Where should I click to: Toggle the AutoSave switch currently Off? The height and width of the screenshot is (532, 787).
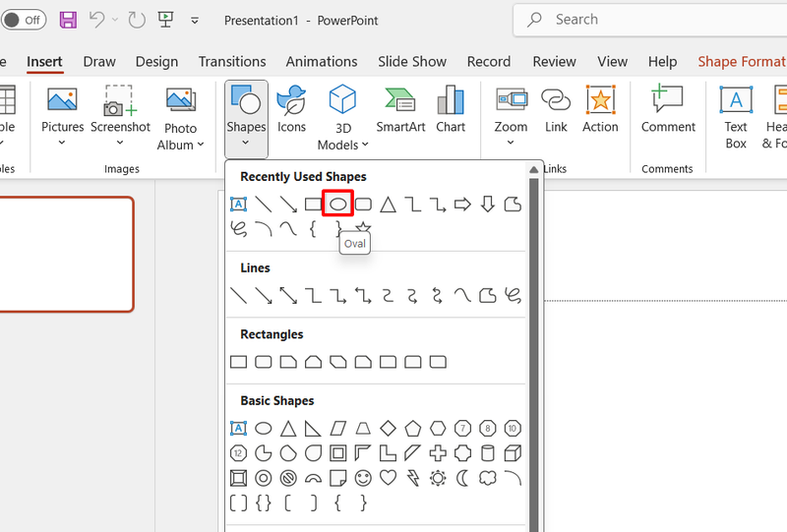(24, 20)
